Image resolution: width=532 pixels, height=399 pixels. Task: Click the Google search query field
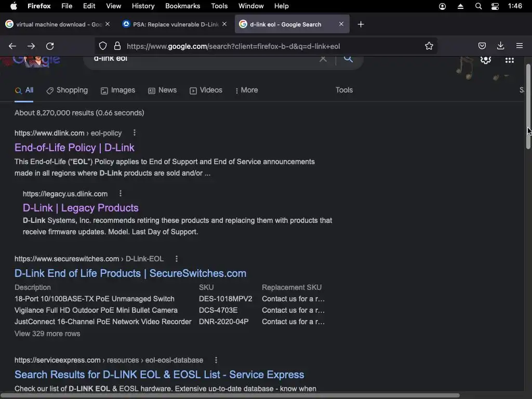(204, 59)
